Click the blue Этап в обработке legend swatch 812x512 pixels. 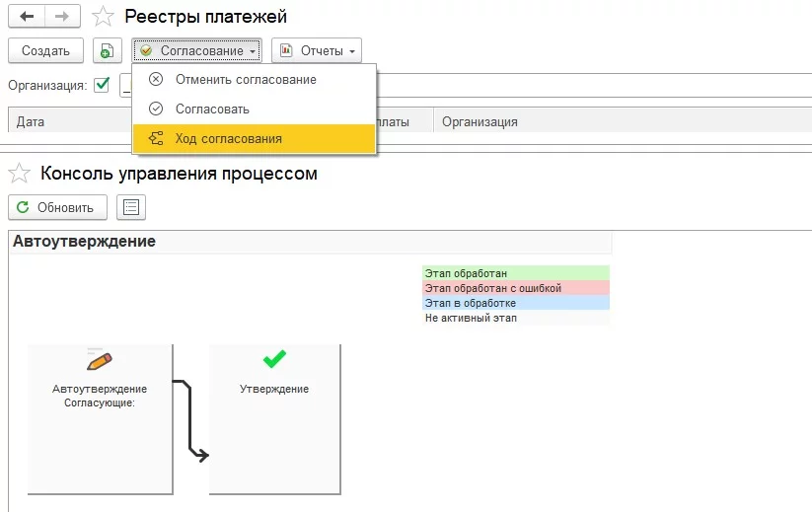515,303
